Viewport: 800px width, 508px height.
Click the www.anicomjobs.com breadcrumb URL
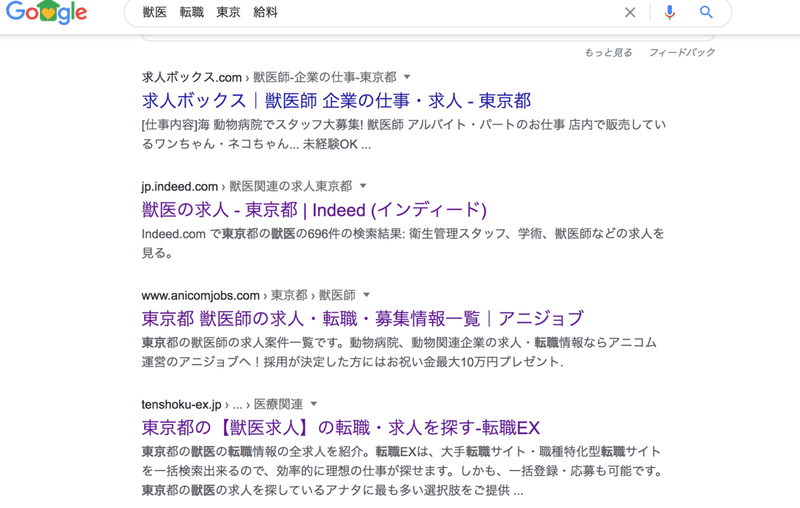click(x=201, y=295)
